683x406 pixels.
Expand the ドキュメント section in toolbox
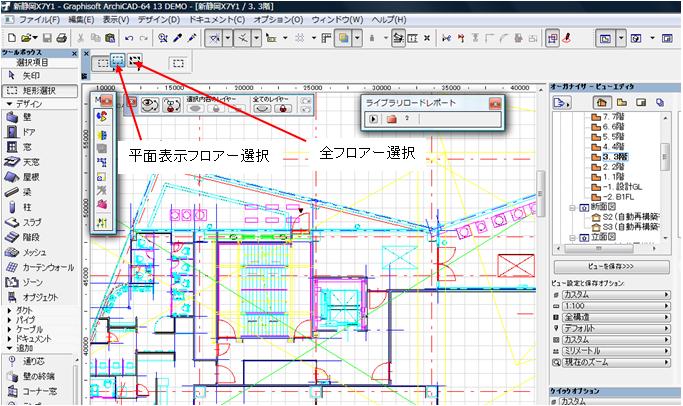8,339
